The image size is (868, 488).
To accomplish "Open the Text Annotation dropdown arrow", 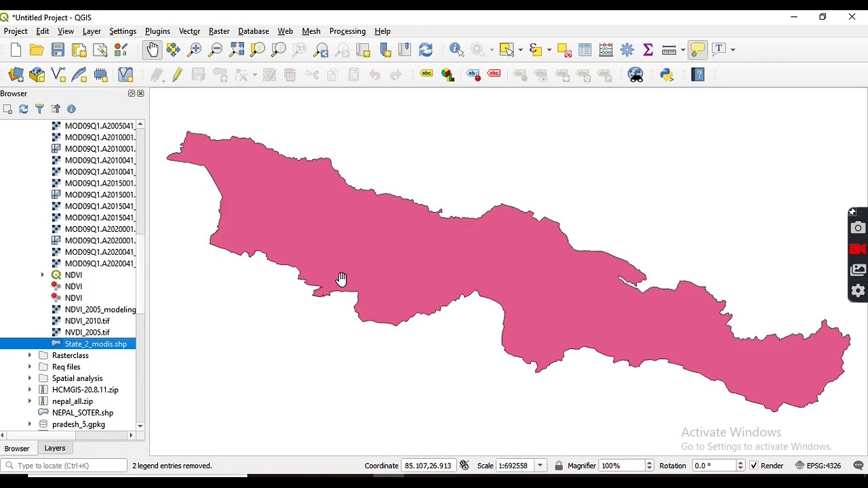I will [732, 49].
